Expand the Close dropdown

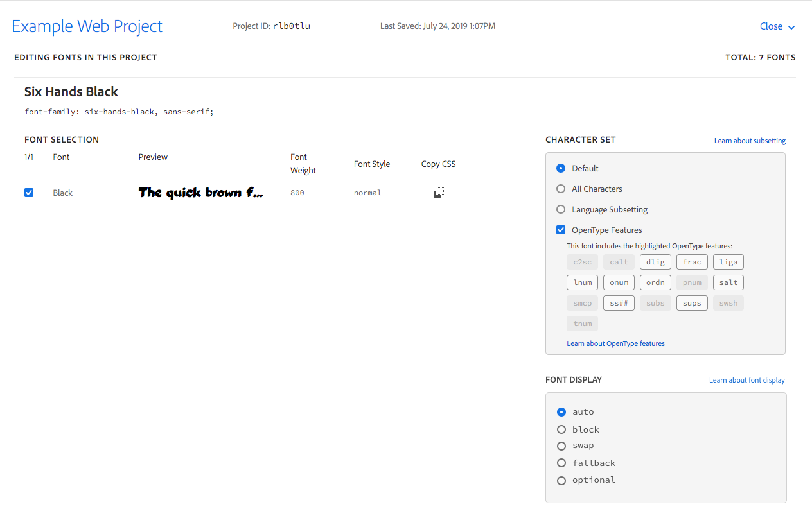click(x=777, y=26)
